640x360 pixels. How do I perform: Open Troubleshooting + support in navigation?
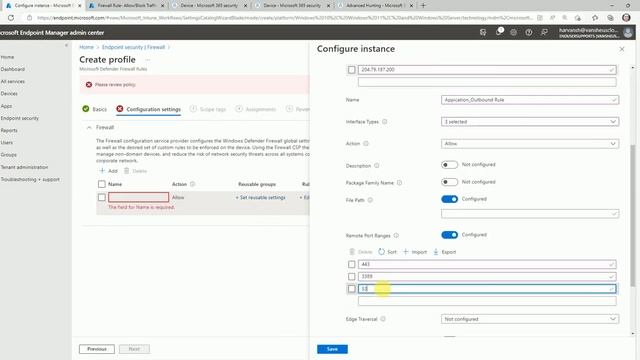[x=30, y=180]
